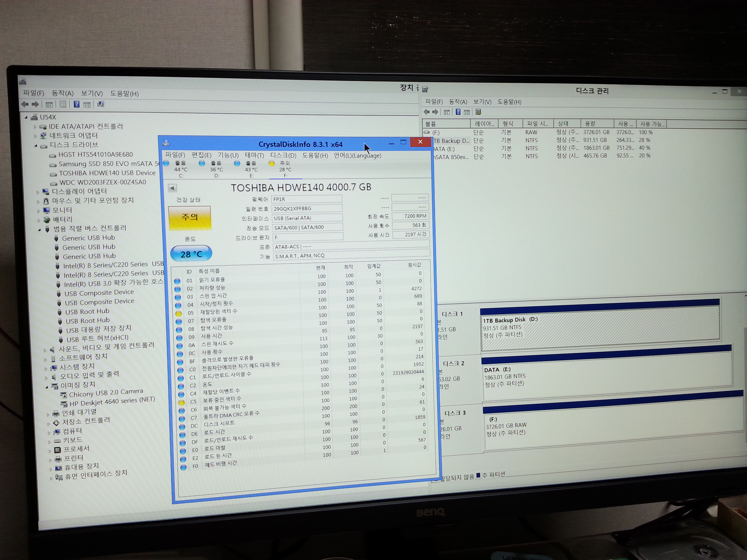The height and width of the screenshot is (560, 747).
Task: Open Theme menu in CrystalDiskInfo
Action: (254, 155)
